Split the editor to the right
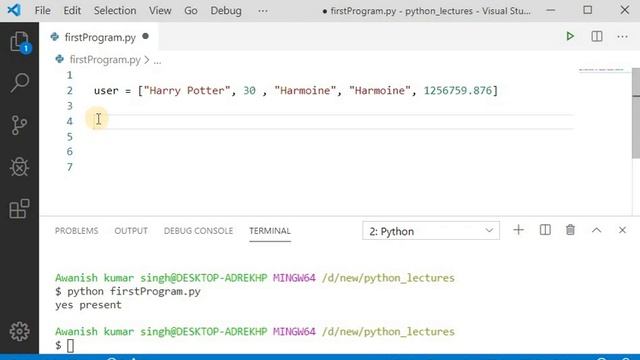This screenshot has width=640, height=360. coord(597,36)
